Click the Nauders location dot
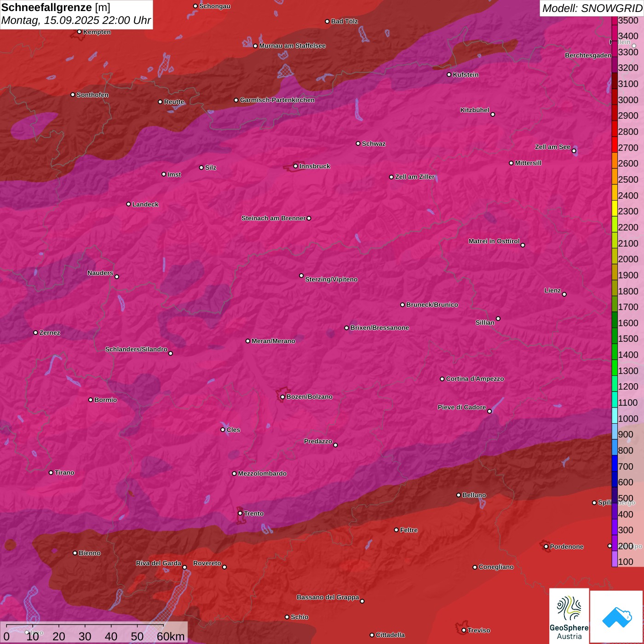 click(x=117, y=277)
